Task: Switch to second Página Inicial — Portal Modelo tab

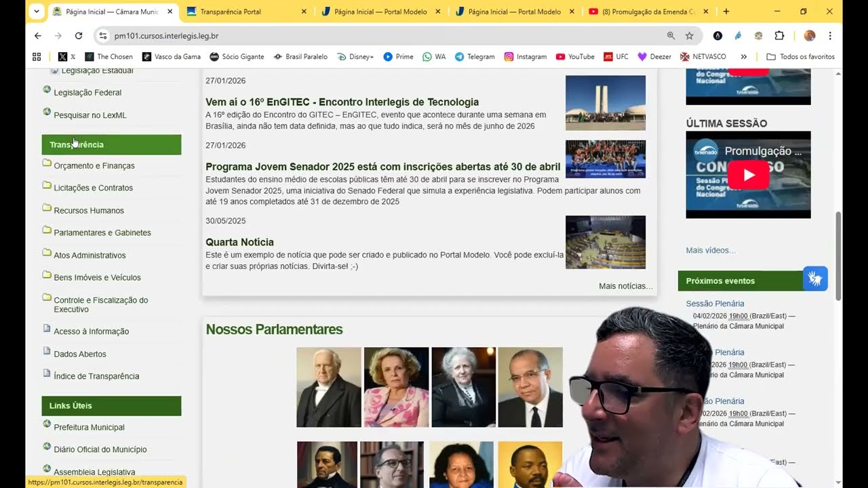Action: point(515,12)
